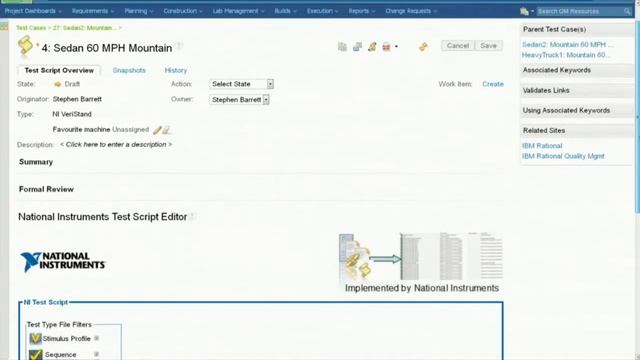640x360 pixels.
Task: Select the Test Script Overview tab
Action: 59,70
